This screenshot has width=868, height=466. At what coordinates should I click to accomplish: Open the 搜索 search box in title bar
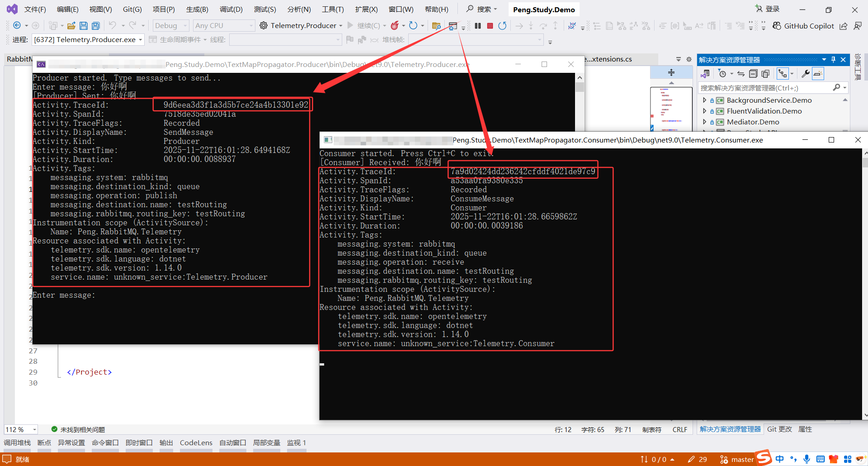pyautogui.click(x=482, y=9)
